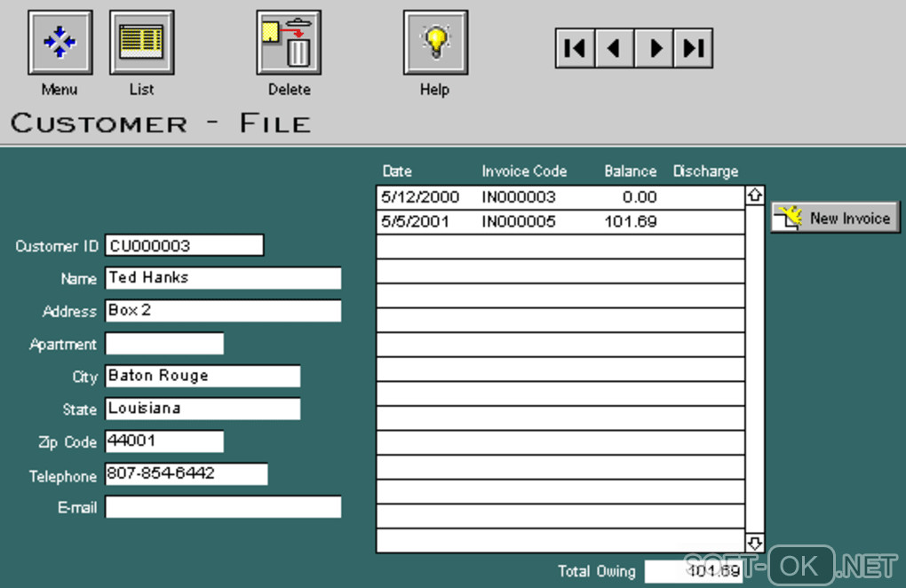The height and width of the screenshot is (588, 906).
Task: Click the Discharge cell for IN000005
Action: pos(705,222)
